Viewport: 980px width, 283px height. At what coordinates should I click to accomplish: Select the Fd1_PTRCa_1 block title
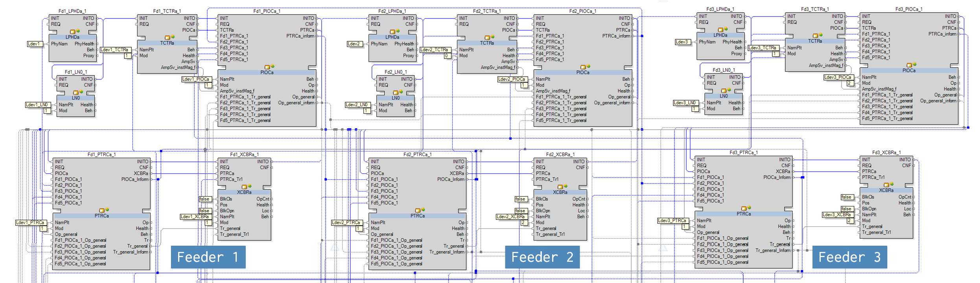[101, 154]
